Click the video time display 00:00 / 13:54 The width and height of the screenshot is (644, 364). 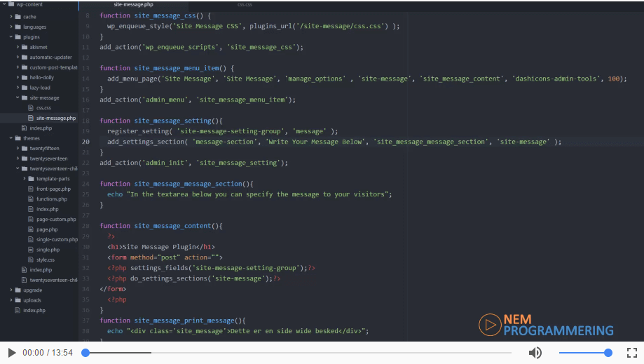click(x=48, y=353)
